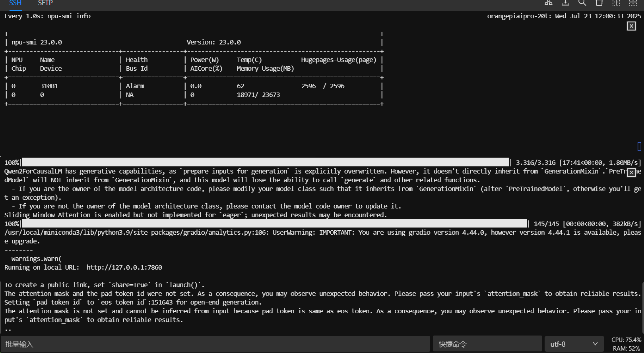Screen dimensions: 644x353
Task: Clear terminal using the trash icon
Action: (599, 3)
